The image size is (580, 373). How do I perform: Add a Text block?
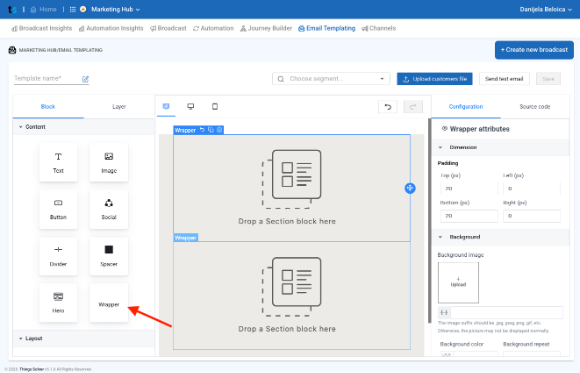[58, 162]
